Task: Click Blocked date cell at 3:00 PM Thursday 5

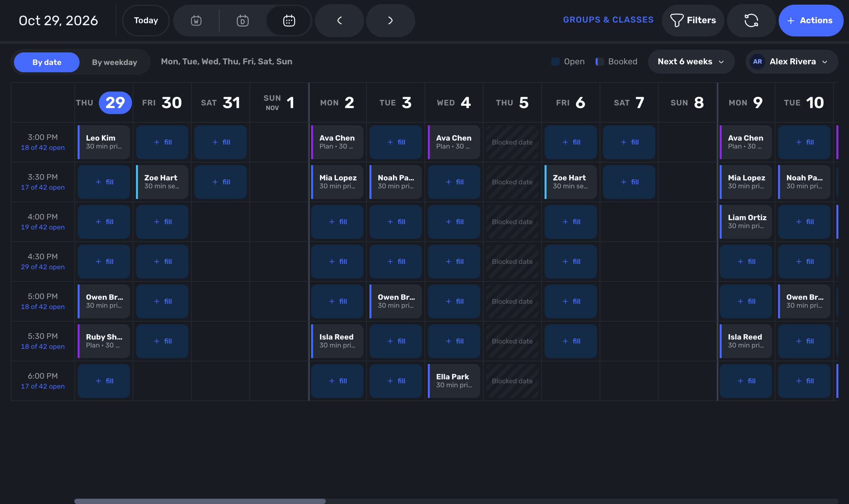Action: (512, 142)
